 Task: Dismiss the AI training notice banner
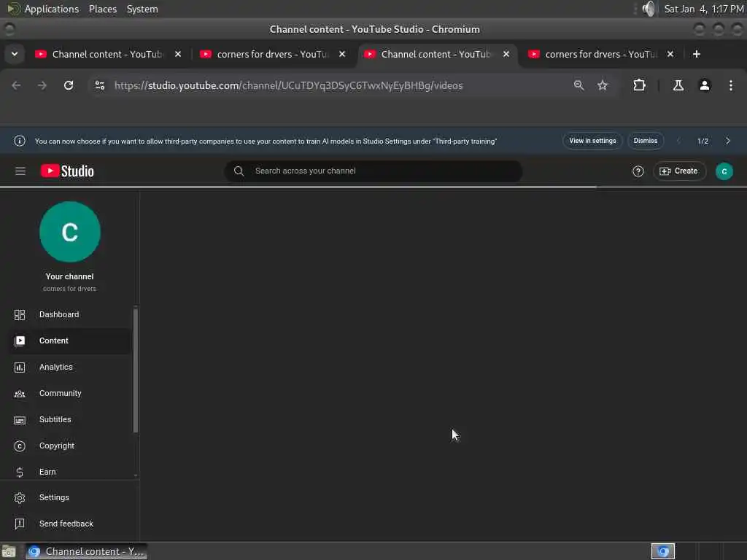coord(646,141)
